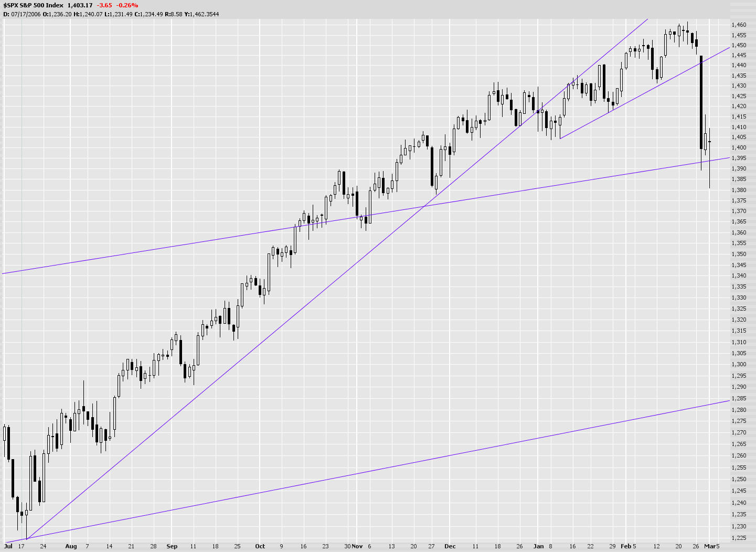
Task: Click the red -3.65 change value
Action: (x=104, y=5)
